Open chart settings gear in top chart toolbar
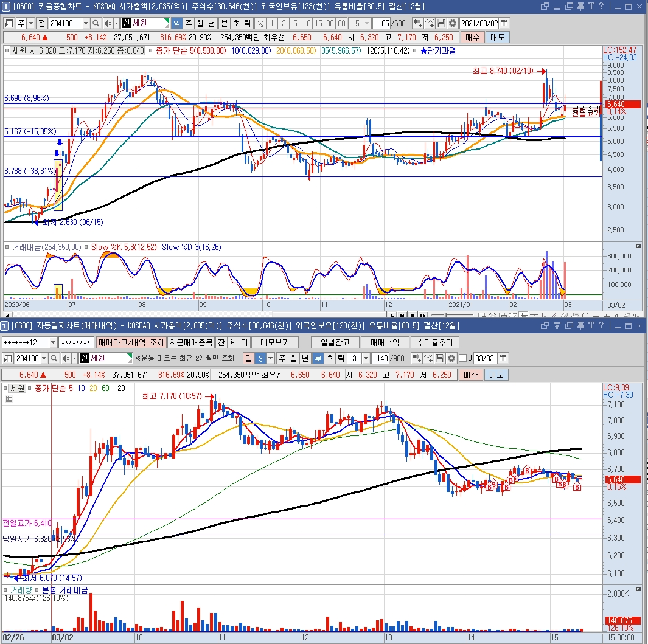648x644 pixels. (x=453, y=23)
